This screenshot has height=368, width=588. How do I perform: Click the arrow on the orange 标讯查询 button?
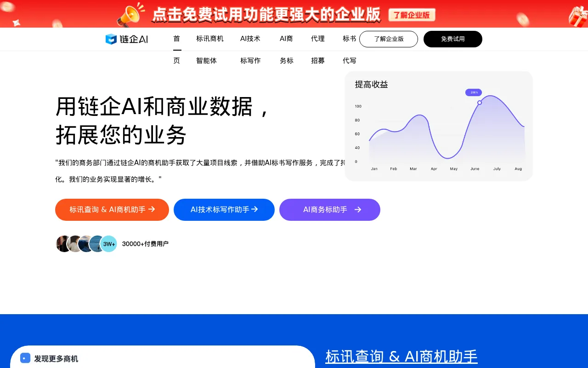point(151,209)
